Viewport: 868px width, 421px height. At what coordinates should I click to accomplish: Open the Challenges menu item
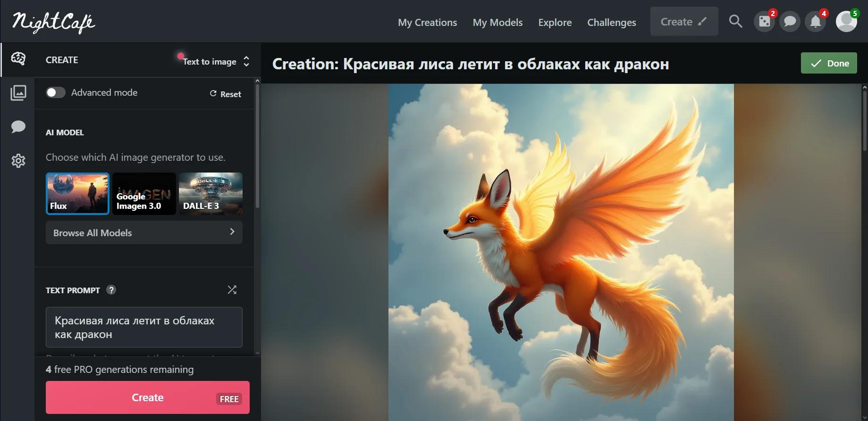coord(611,22)
